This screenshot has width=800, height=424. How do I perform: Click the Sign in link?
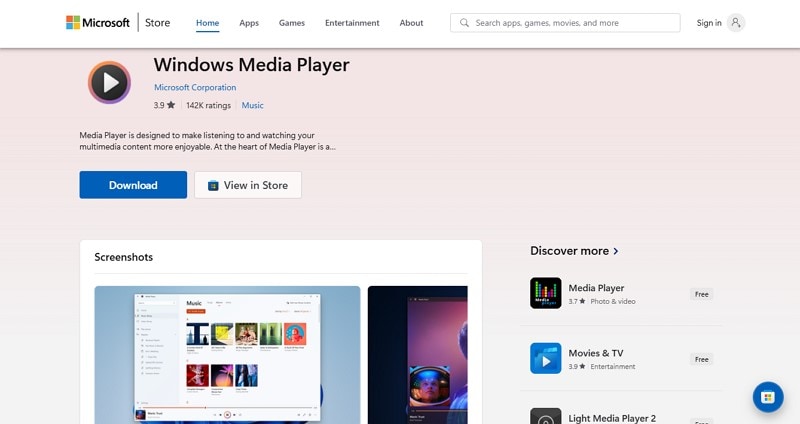point(709,23)
